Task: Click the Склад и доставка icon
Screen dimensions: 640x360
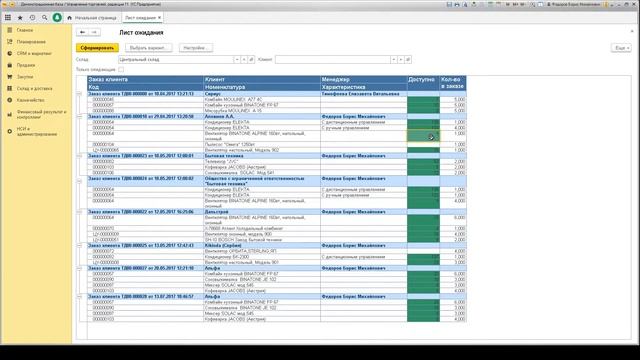Action: pyautogui.click(x=10, y=88)
